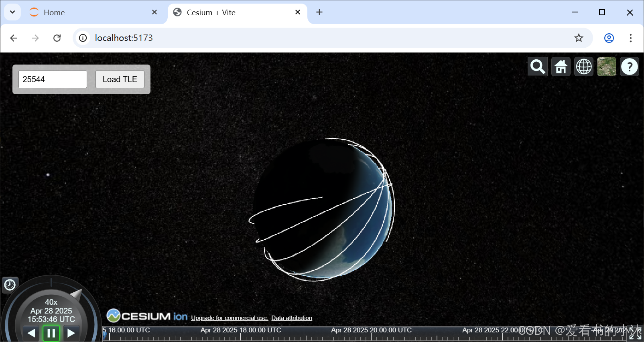Switch to the Home browser tab

point(93,12)
